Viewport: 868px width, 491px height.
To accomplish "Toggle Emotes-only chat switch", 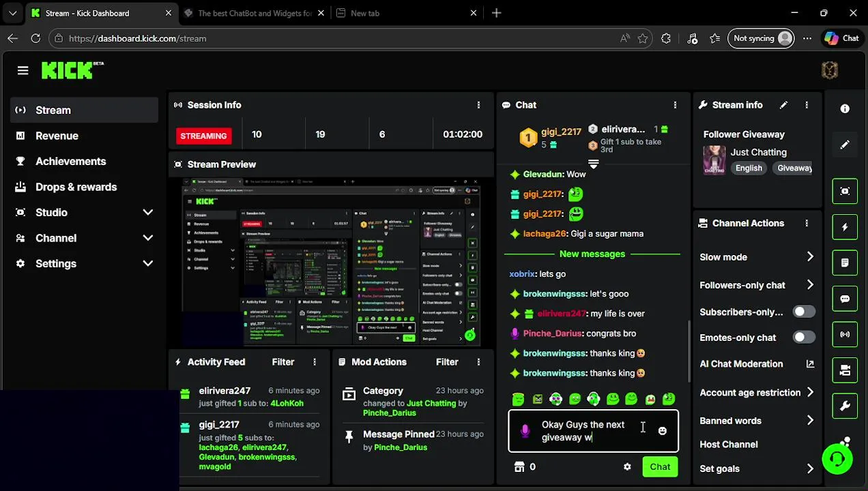I will [804, 338].
